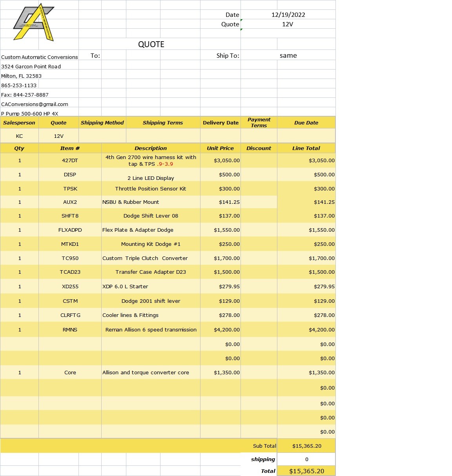Click item number FLXADPD
The height and width of the screenshot is (476, 452).
[70, 230]
